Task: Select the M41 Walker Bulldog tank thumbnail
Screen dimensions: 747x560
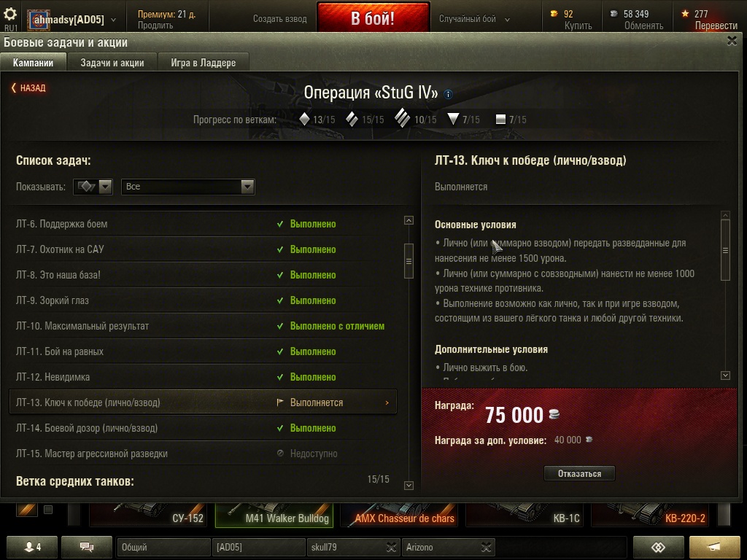Action: [274, 516]
